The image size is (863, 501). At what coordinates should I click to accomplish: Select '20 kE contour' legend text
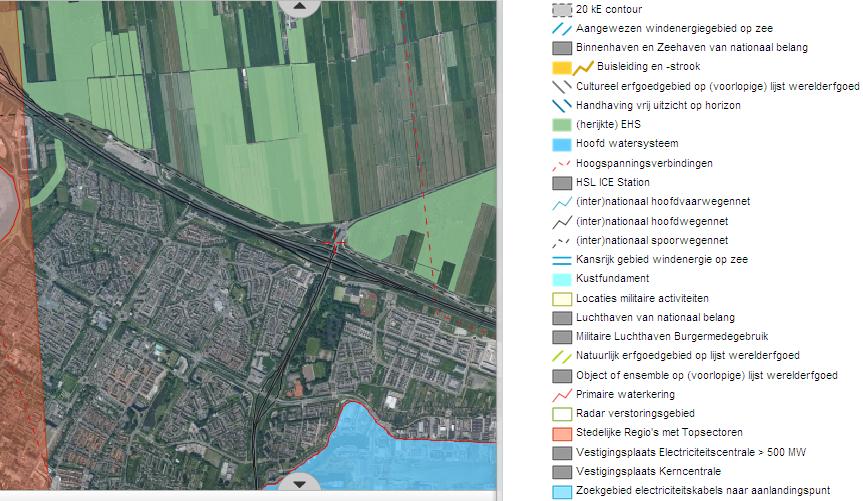coord(609,9)
